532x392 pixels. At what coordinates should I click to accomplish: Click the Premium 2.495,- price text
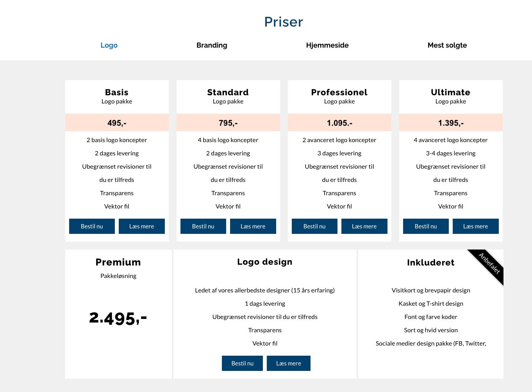(118, 318)
